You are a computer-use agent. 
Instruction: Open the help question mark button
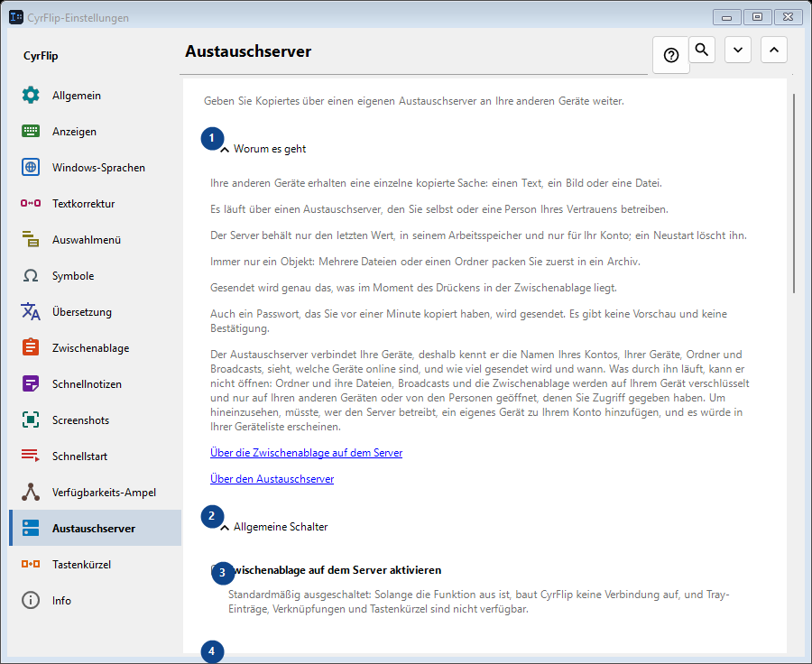point(671,55)
